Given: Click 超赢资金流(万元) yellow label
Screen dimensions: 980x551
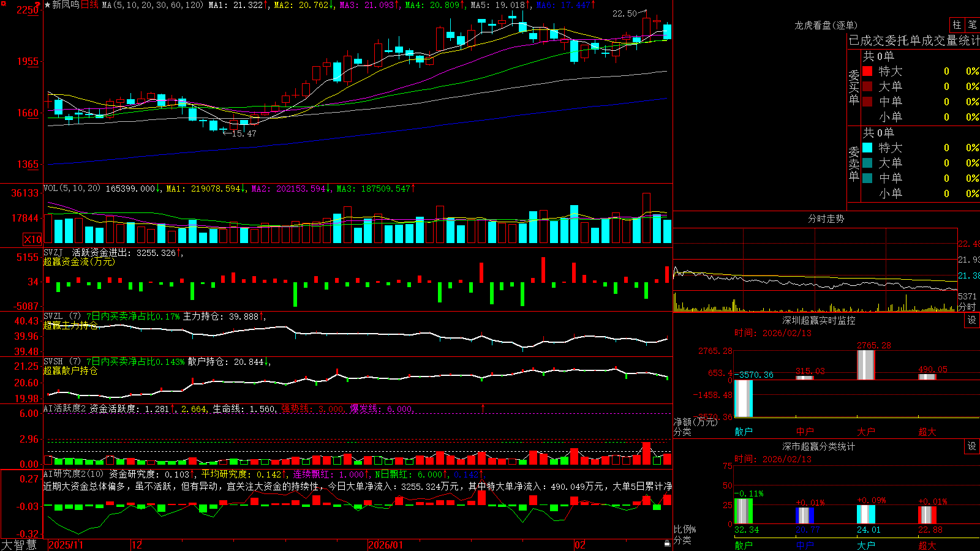Looking at the screenshot, I should coord(79,261).
